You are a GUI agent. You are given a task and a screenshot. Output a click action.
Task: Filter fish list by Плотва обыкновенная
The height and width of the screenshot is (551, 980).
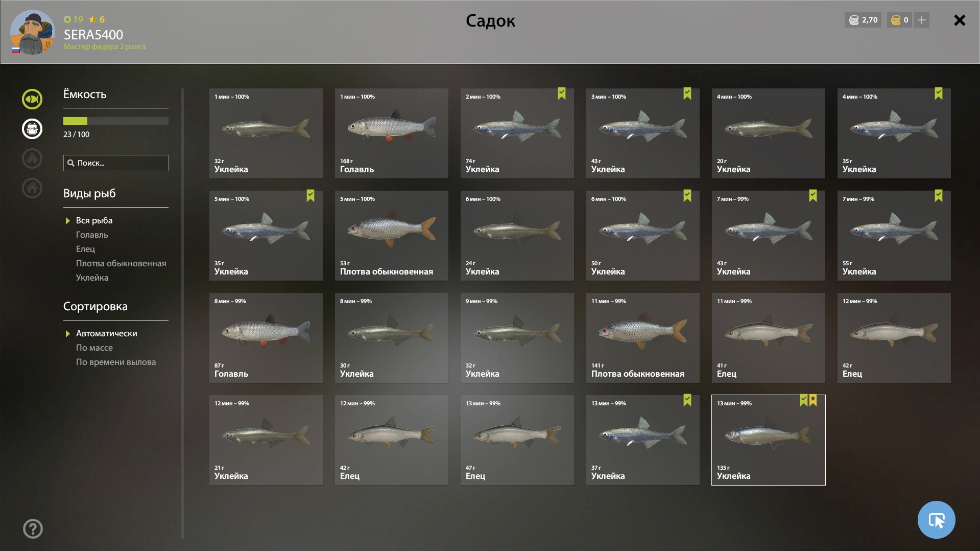point(121,263)
